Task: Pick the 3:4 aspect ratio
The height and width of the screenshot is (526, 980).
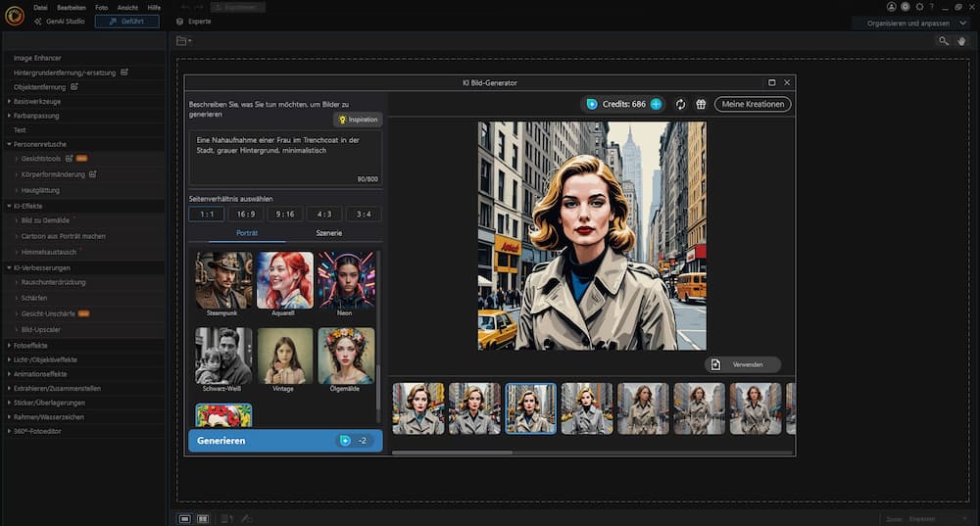Action: [364, 214]
